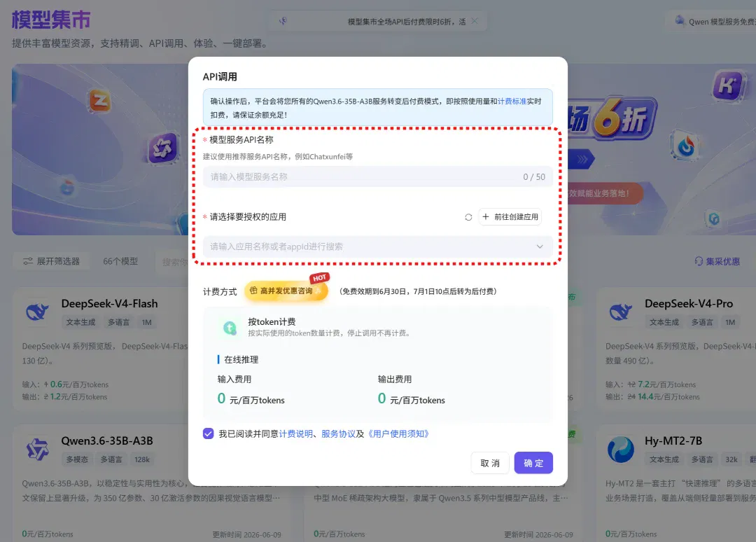Click the 按token计费 green token icon
The image size is (756, 542).
coord(230,328)
